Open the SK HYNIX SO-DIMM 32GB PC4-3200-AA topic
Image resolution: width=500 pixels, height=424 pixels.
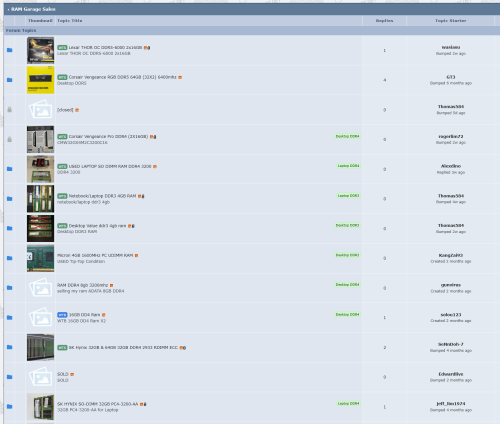point(97,404)
